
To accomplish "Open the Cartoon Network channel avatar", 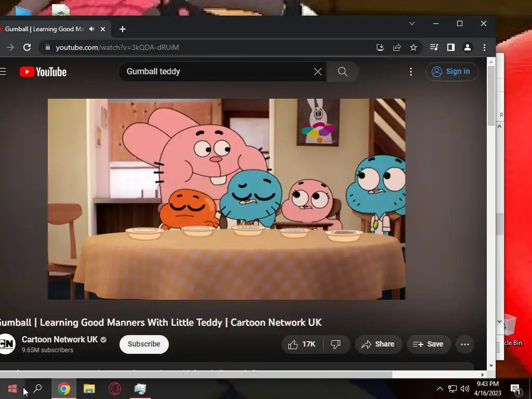I will click(6, 344).
